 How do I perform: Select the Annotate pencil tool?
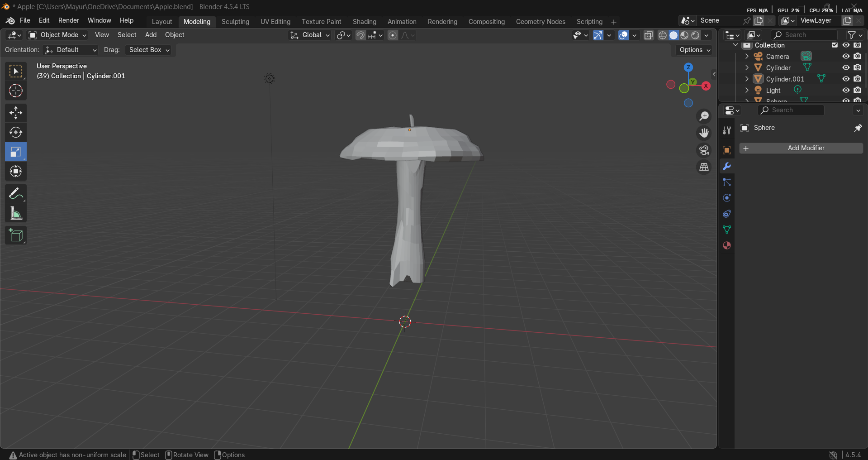(16, 194)
